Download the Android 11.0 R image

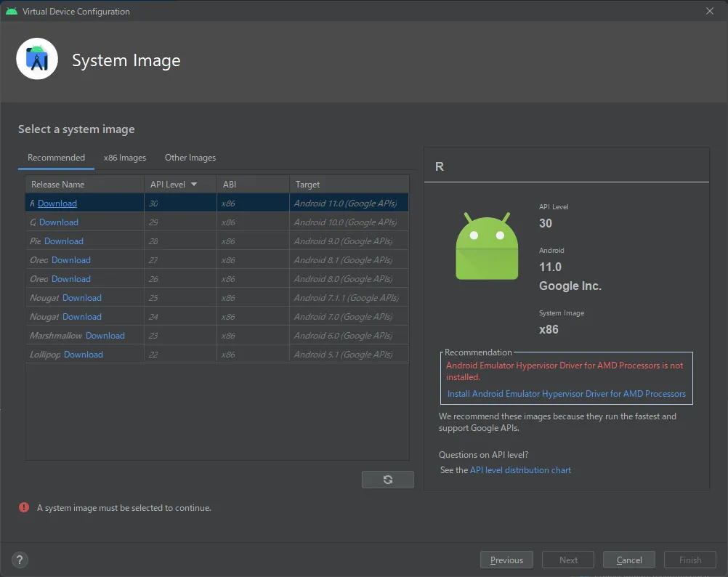[57, 203]
